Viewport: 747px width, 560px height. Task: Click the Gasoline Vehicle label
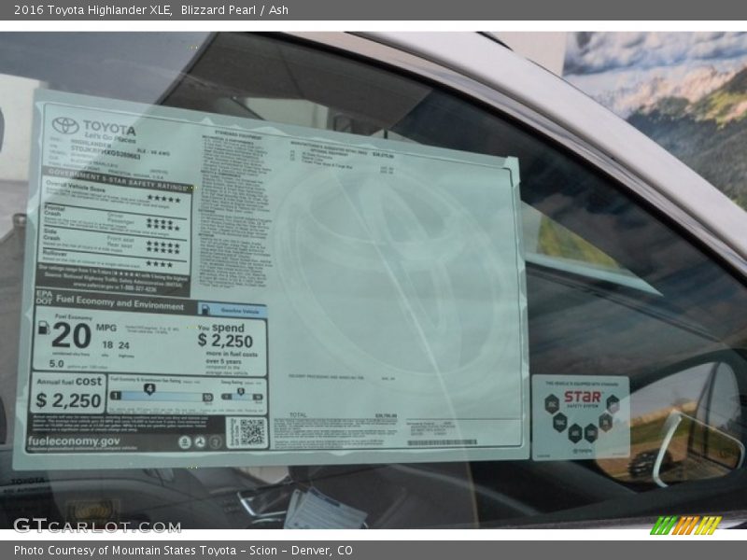point(243,309)
